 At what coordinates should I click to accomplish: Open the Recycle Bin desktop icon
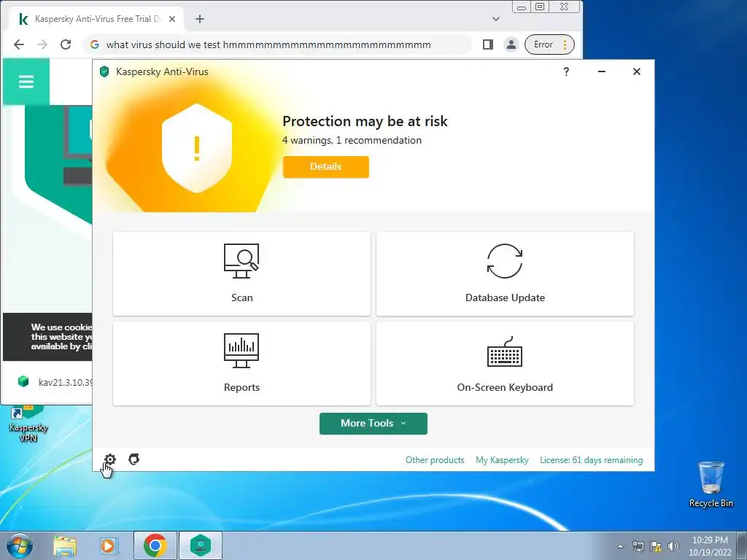pyautogui.click(x=711, y=484)
